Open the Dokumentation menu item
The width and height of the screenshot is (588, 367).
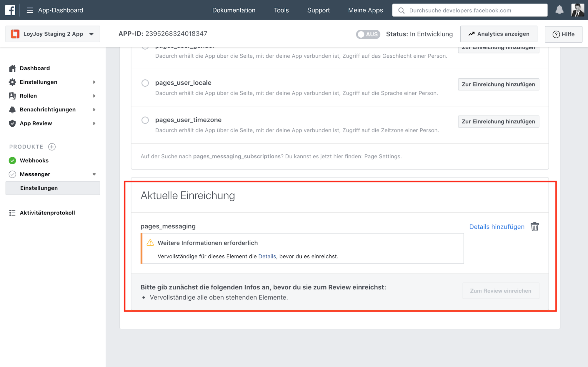tap(234, 10)
